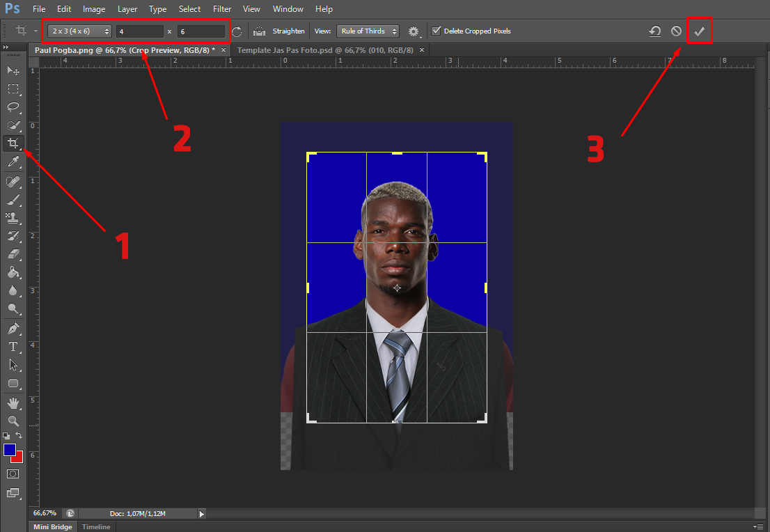Select the Rounded Rectangle shape tool
770x532 pixels.
13,383
